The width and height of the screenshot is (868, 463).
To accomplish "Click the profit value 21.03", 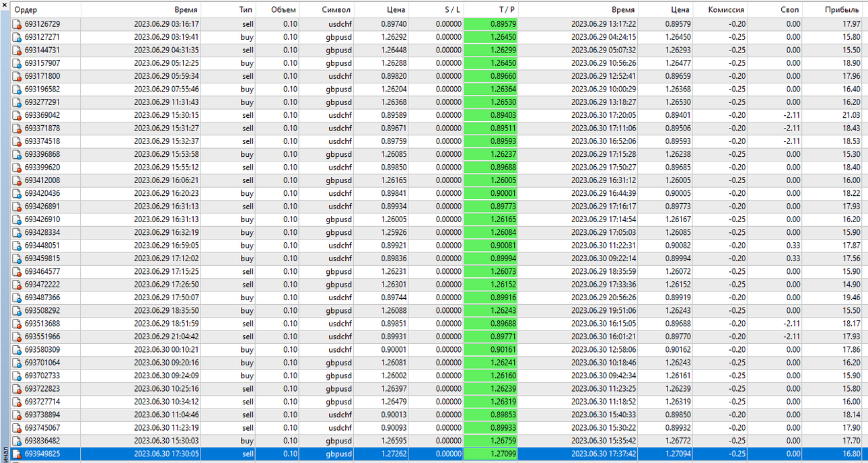I will tap(851, 115).
